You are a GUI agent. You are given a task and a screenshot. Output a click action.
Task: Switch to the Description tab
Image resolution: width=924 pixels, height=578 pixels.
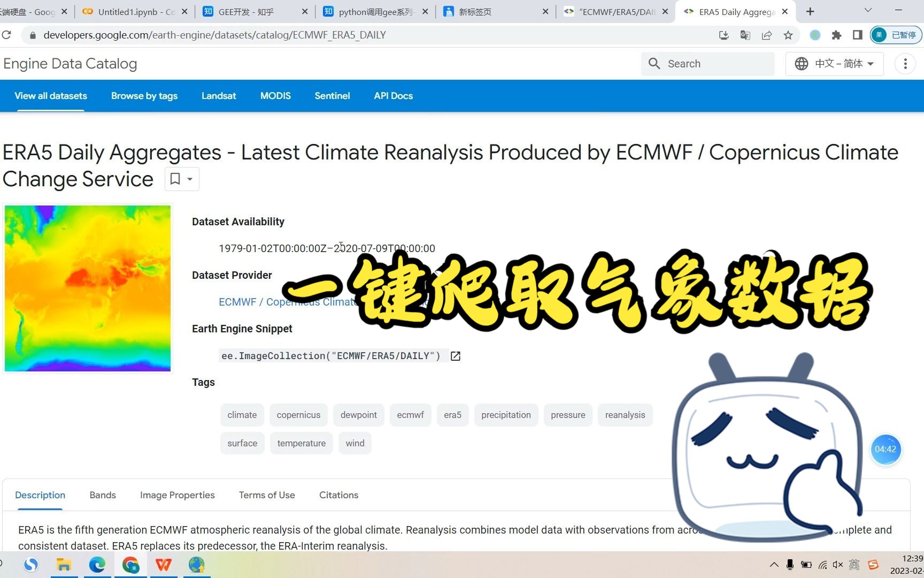[x=40, y=495]
